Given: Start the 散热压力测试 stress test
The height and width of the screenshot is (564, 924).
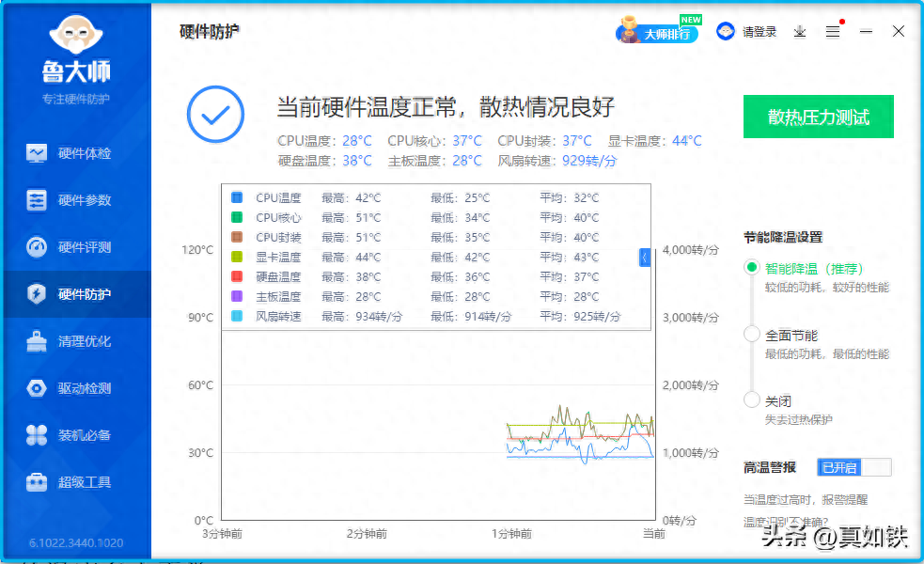Looking at the screenshot, I should point(818,117).
